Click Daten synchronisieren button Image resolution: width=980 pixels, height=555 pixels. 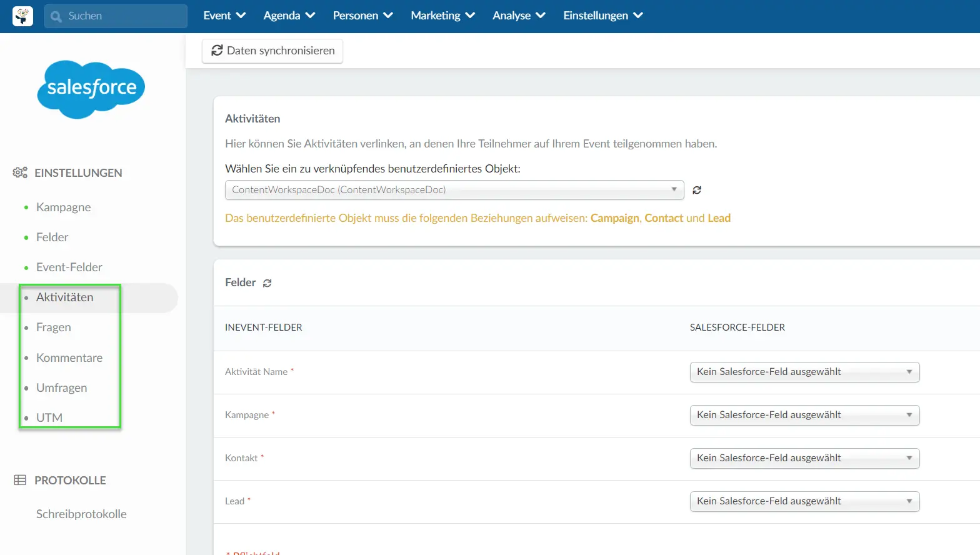[272, 51]
